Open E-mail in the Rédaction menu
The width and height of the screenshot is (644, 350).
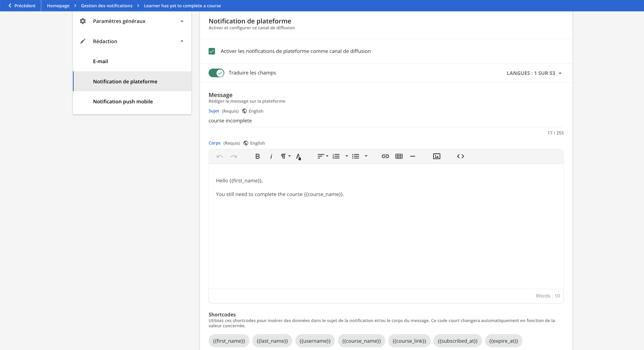click(x=132, y=62)
